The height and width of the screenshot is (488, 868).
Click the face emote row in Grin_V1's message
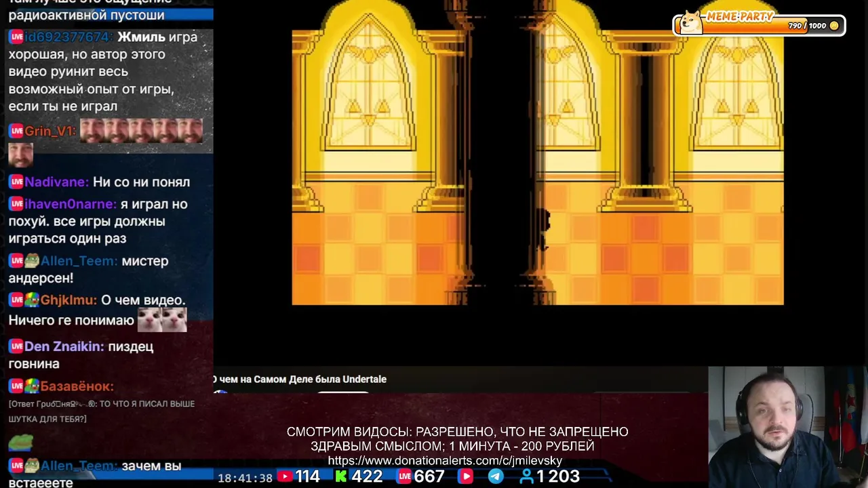[141, 131]
